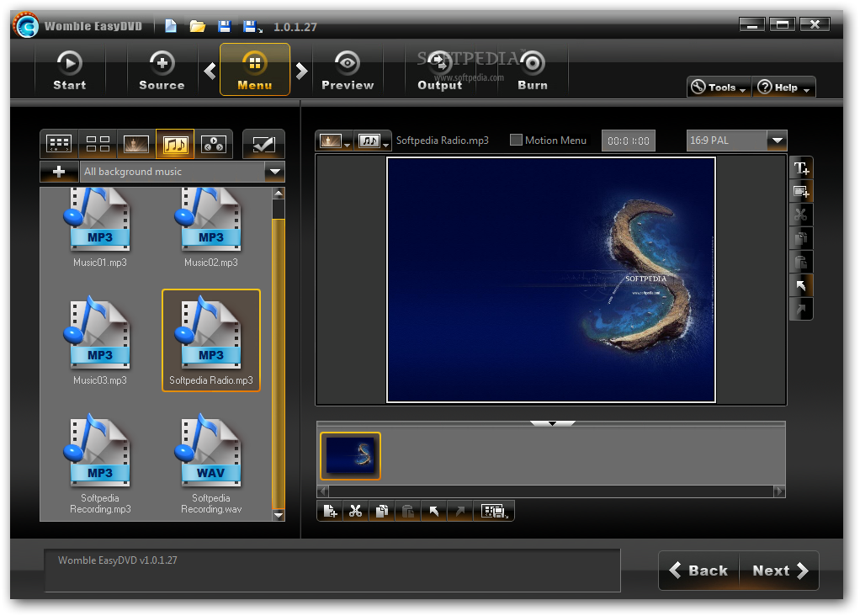Click the Womble EasyDVD logo icon
Screen dimensions: 860x616
click(26, 25)
